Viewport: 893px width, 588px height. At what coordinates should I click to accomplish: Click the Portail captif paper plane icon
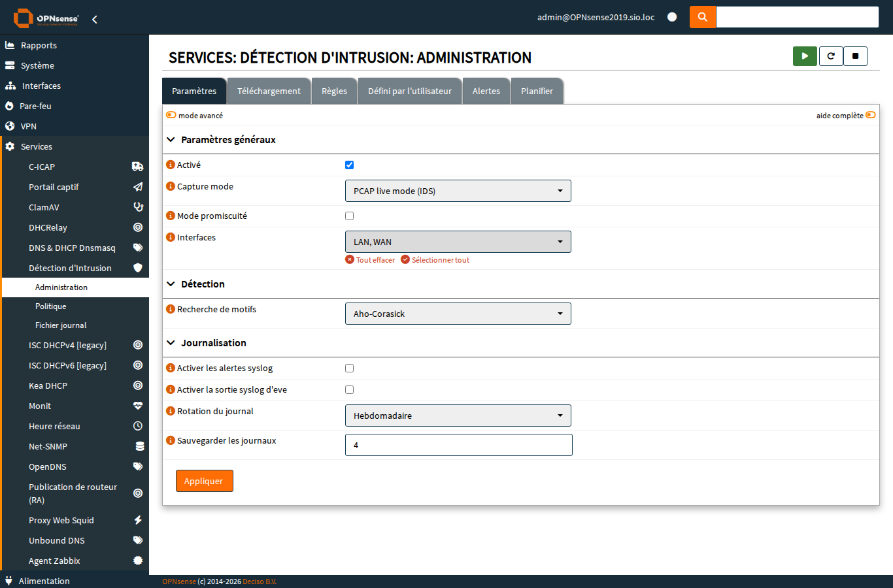pos(138,187)
